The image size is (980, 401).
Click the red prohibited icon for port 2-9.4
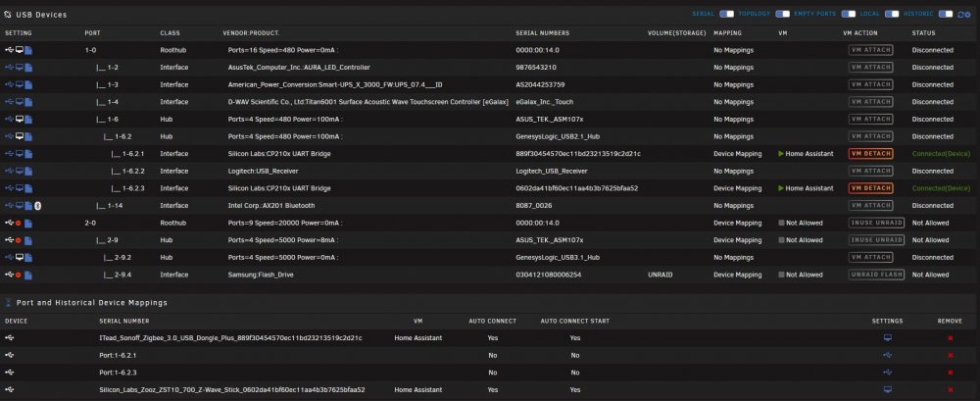(19, 275)
